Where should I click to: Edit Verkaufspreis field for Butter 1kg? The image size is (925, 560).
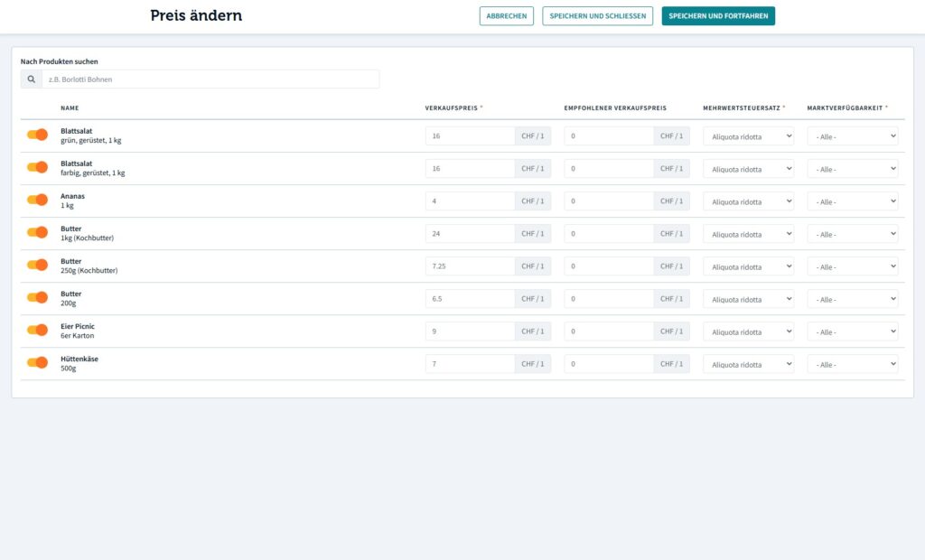coord(470,234)
